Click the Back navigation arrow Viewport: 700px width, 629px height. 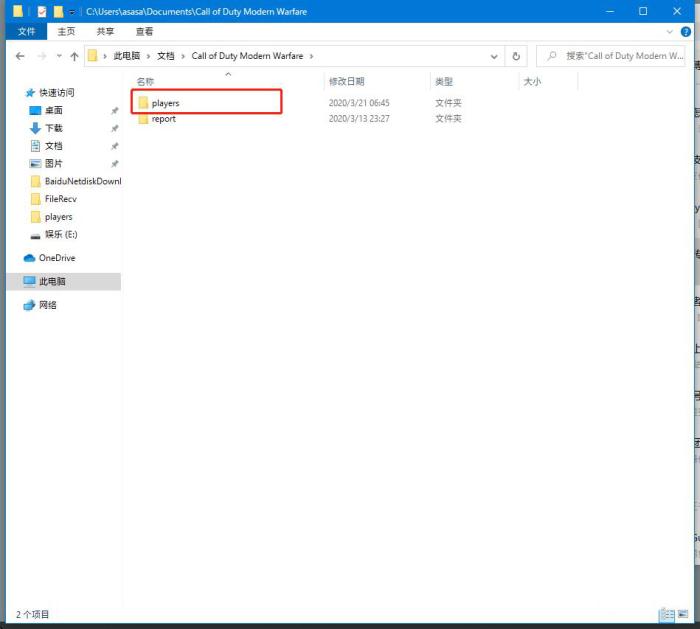pos(19,56)
